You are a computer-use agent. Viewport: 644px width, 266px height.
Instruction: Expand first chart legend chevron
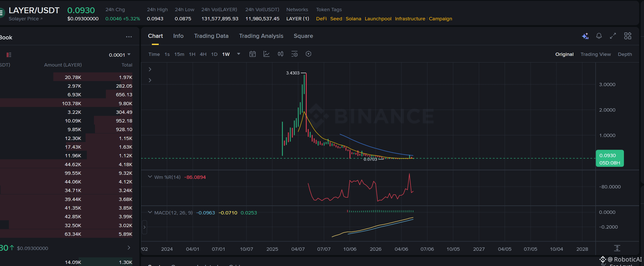click(x=150, y=69)
